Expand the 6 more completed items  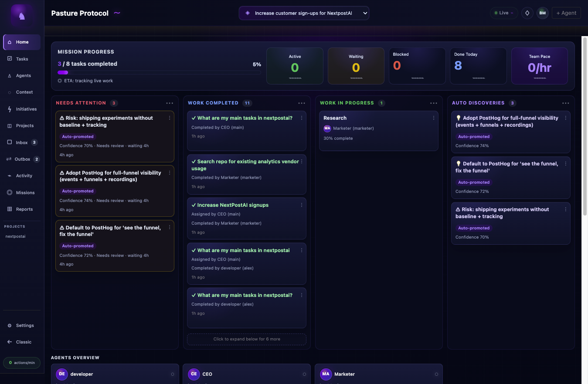[247, 339]
